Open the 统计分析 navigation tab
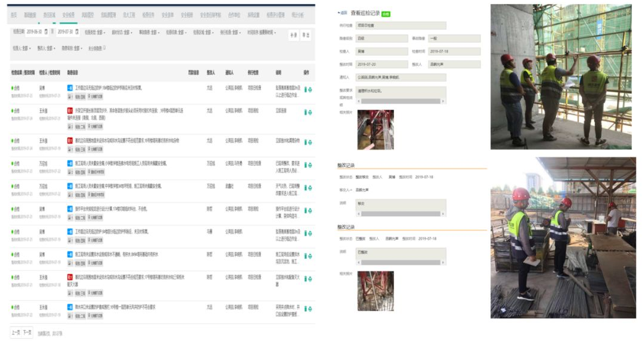 pos(298,15)
